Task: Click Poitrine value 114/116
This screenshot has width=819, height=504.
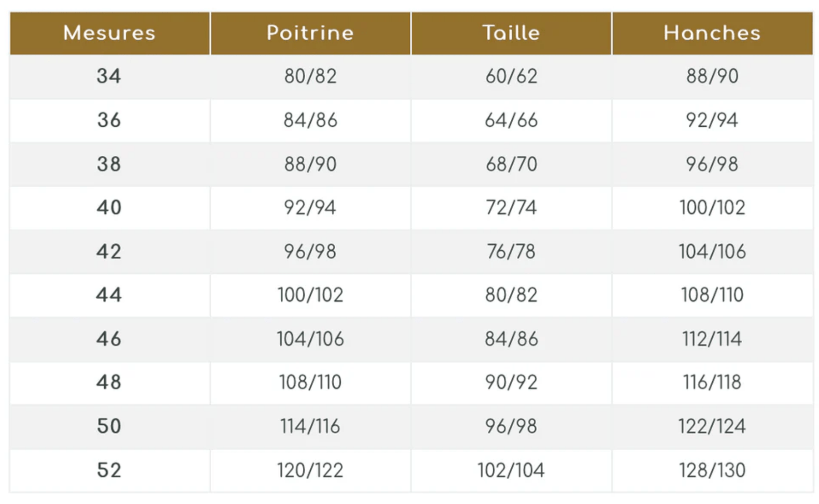Action: [310, 426]
